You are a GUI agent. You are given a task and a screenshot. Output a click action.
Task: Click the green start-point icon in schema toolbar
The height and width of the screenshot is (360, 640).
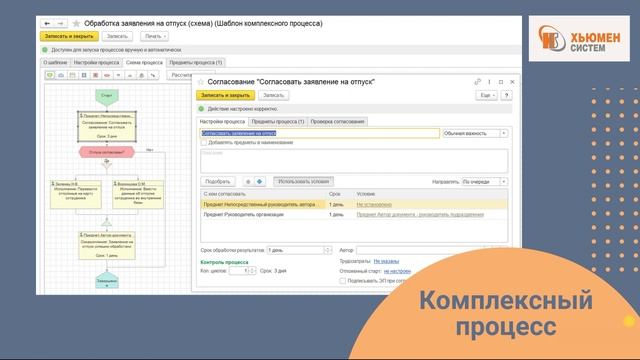pos(50,75)
